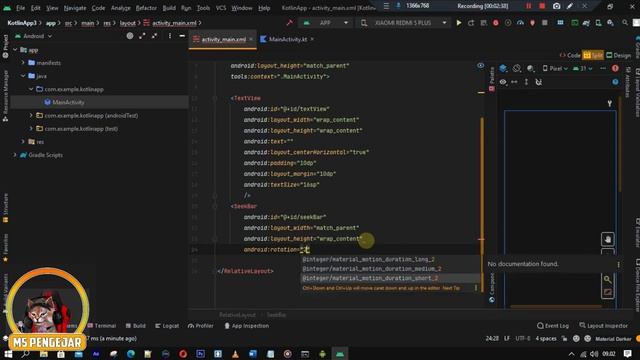Viewport: 640px width, 360px height.
Task: Click red error indicator in design toolbar
Action: point(615,68)
